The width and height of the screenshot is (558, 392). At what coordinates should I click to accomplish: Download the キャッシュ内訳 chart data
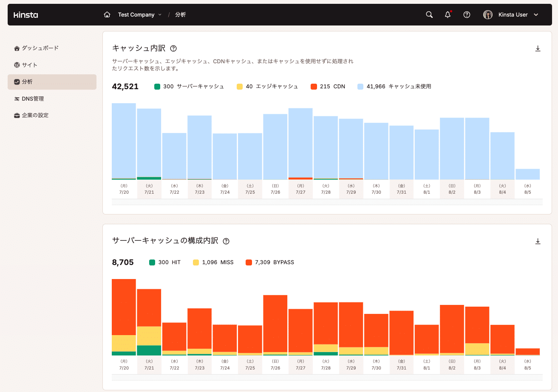point(538,48)
